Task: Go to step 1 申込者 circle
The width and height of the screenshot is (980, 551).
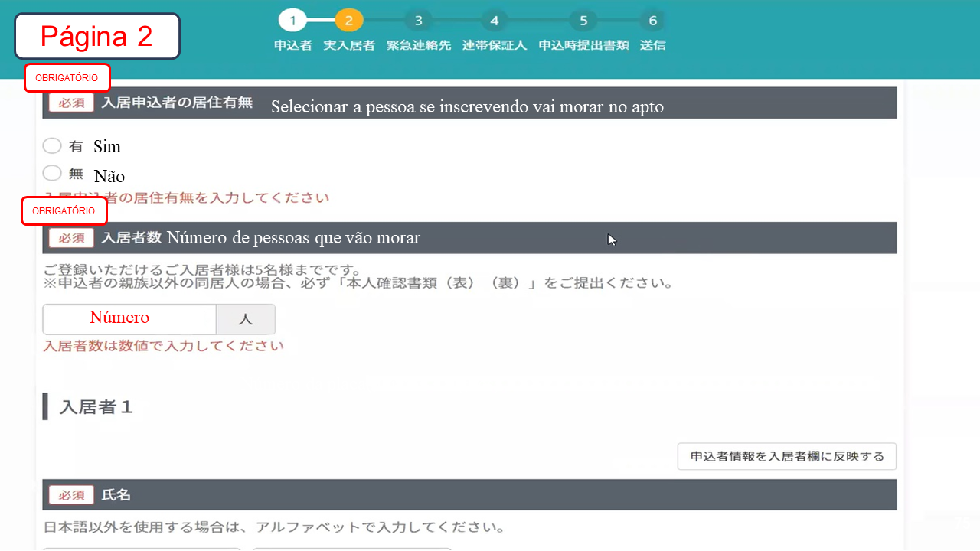Action: click(292, 21)
